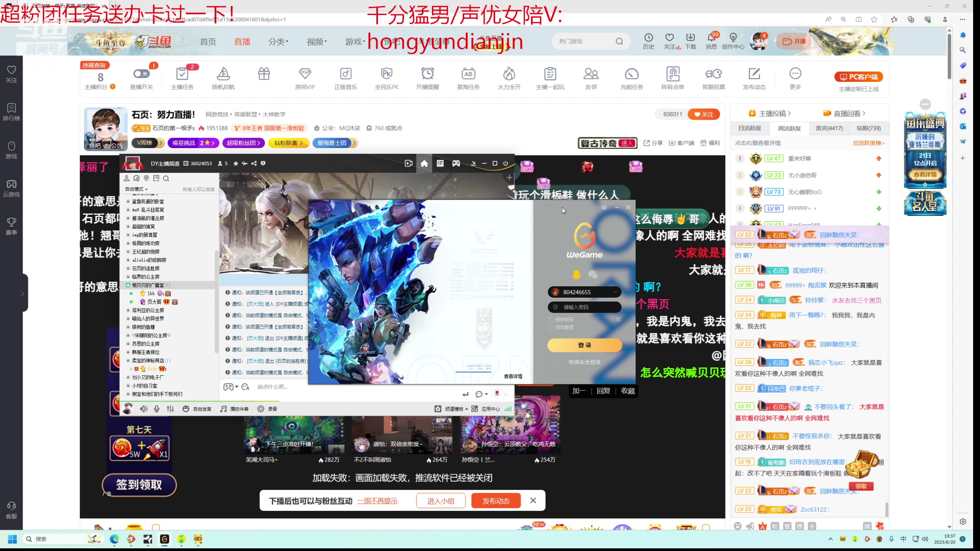The height and width of the screenshot is (551, 980).
Task: Check 自动登录 checkbox in WeGame
Action: pyautogui.click(x=551, y=328)
